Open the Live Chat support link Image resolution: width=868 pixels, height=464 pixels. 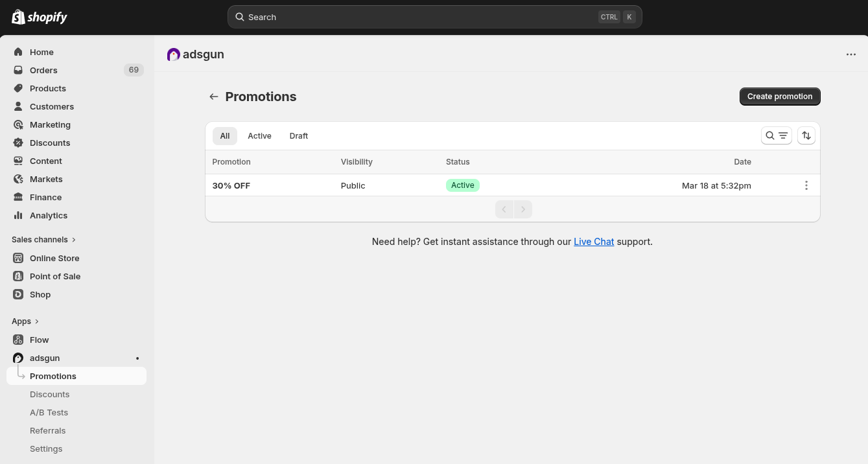coord(593,242)
